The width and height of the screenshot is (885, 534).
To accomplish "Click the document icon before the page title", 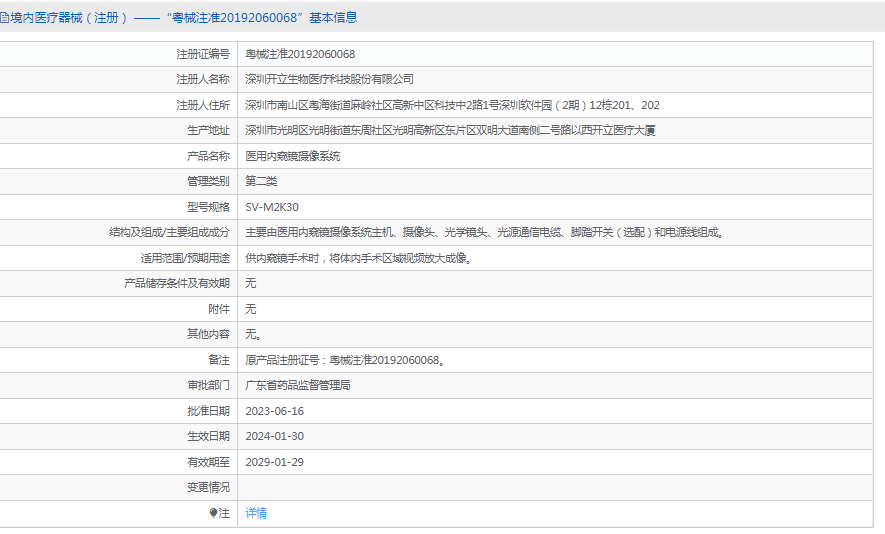I will pos(4,18).
